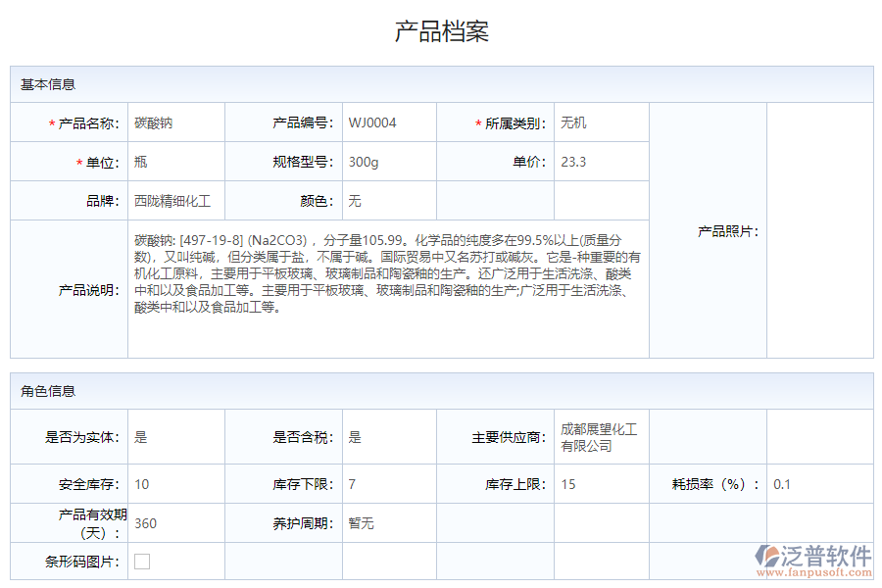Click the asterisk next to 产品有效期

(x=52, y=515)
